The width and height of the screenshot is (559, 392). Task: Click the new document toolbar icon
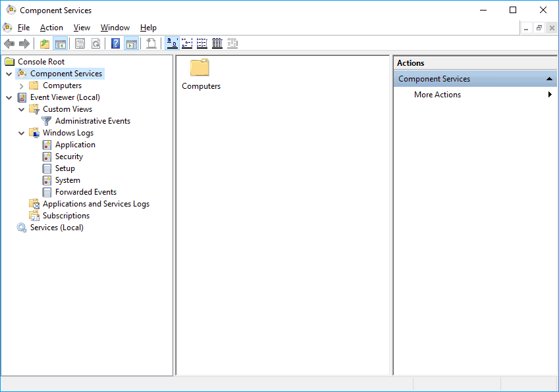tap(151, 44)
